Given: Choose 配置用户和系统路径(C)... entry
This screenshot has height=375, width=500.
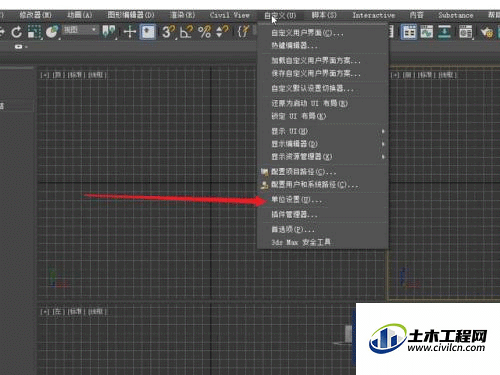Looking at the screenshot, I should tap(323, 185).
